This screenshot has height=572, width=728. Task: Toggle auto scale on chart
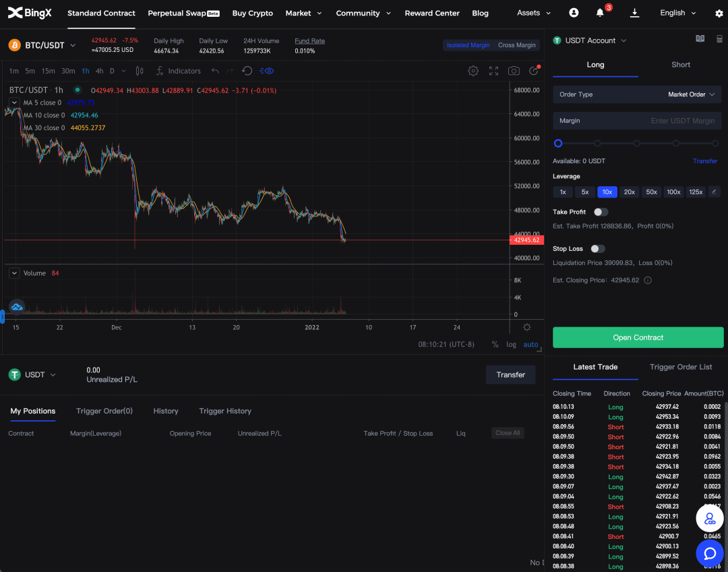click(530, 344)
